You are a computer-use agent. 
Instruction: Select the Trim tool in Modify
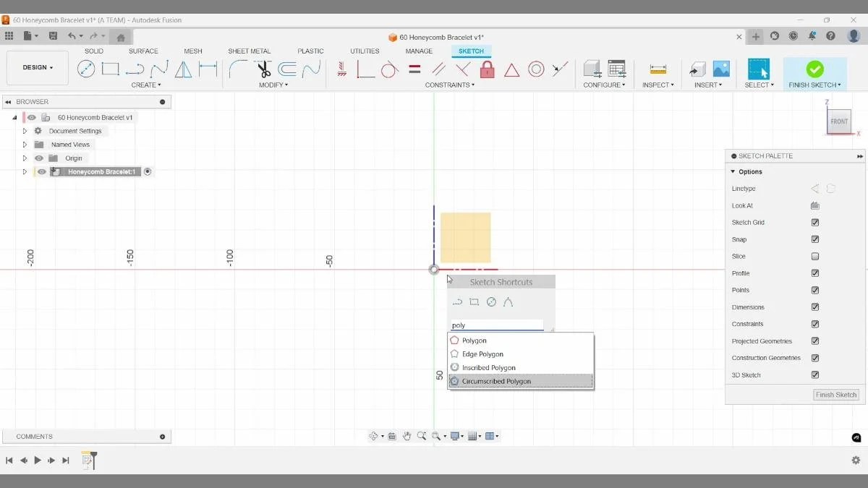[x=263, y=69]
